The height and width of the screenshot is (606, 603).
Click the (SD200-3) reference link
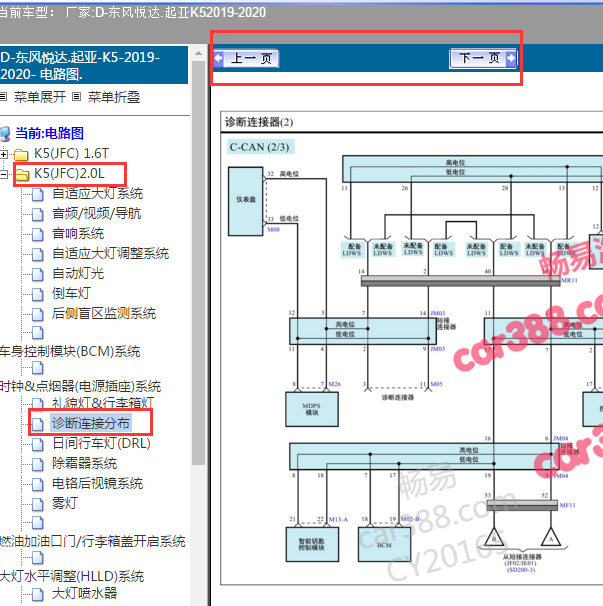521,570
